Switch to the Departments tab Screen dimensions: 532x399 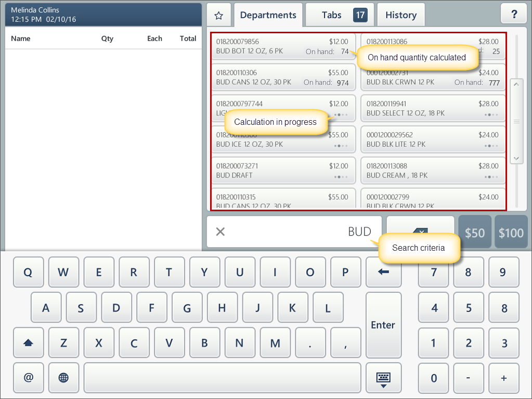[268, 15]
